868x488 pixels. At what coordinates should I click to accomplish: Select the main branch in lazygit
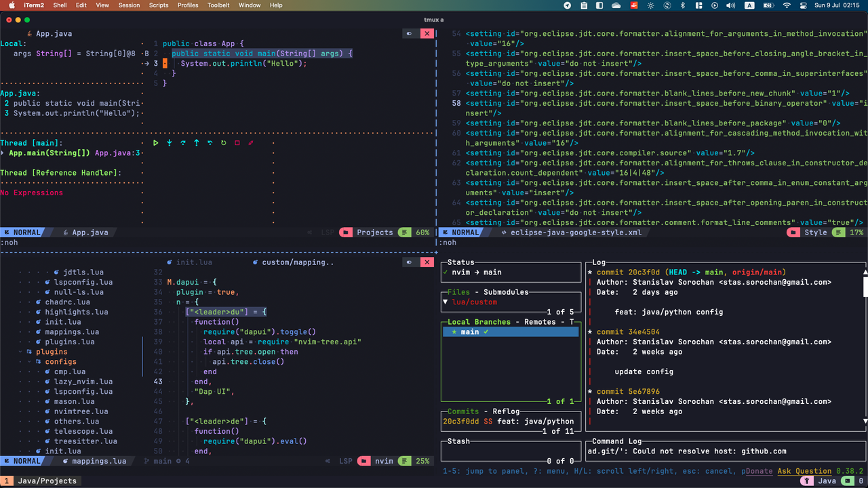point(511,332)
